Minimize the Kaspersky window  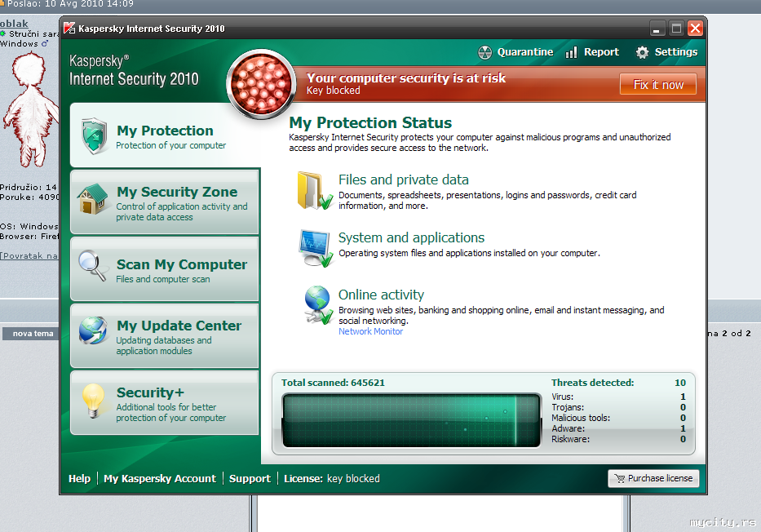pyautogui.click(x=657, y=29)
